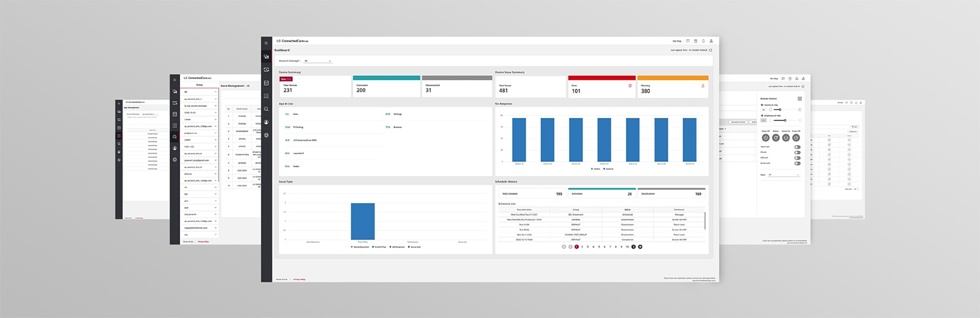The image size is (980, 318).
Task: Select the Dashboard icon in front window sidebar
Action: pyautogui.click(x=266, y=56)
